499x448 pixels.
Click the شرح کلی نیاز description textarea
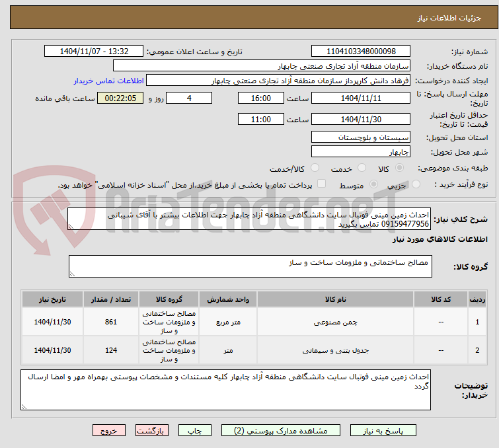249,219
